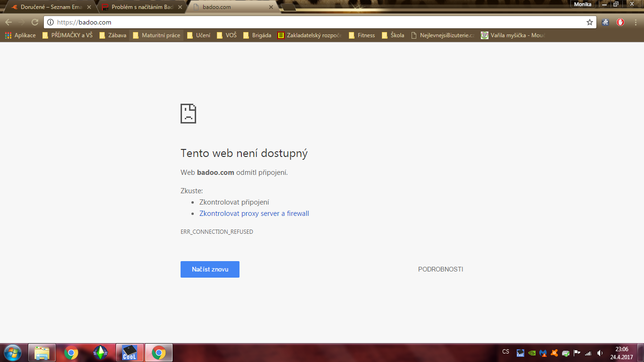Click the safely remove hardware tray icon
This screenshot has height=362, width=644.
566,353
